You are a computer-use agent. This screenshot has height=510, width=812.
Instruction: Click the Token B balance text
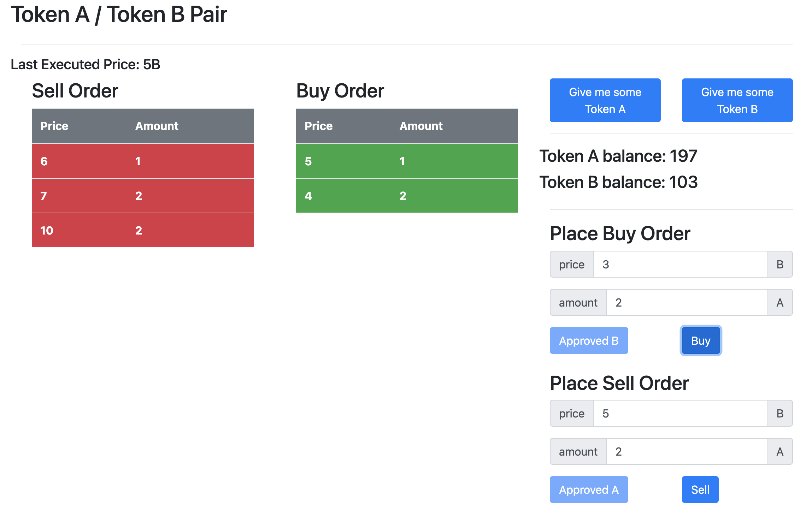click(x=618, y=182)
